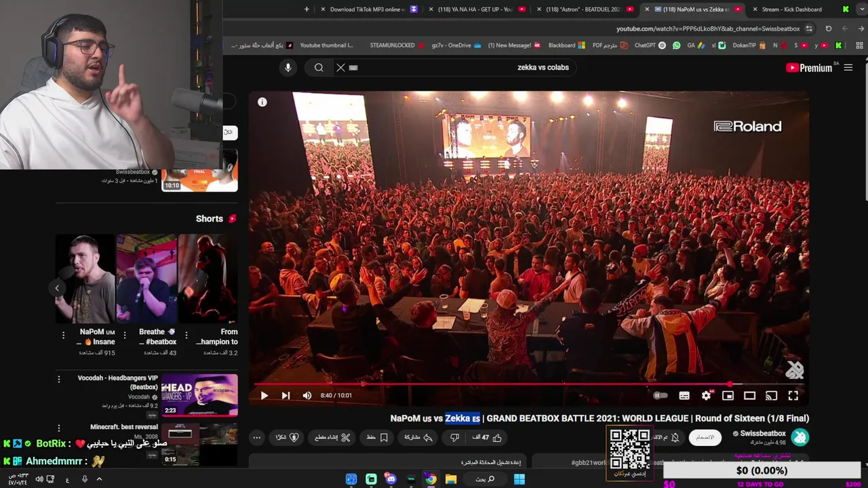868x488 pixels.
Task: Cast video to TV
Action: click(x=771, y=396)
